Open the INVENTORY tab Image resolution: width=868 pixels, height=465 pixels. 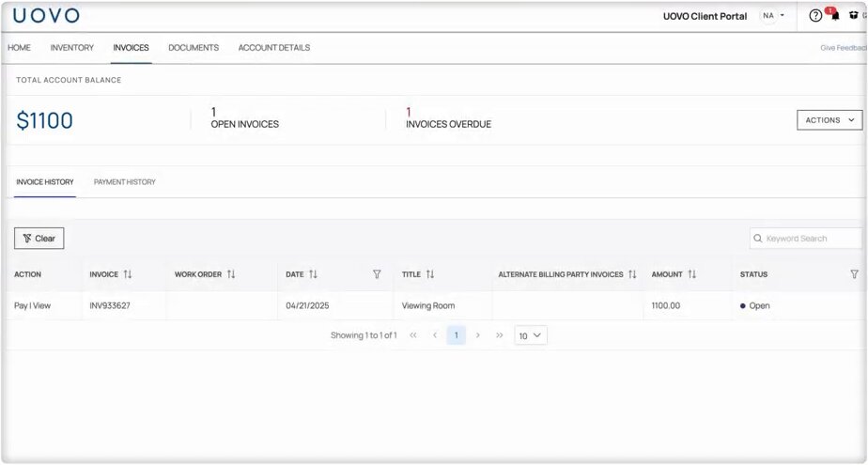tap(72, 48)
